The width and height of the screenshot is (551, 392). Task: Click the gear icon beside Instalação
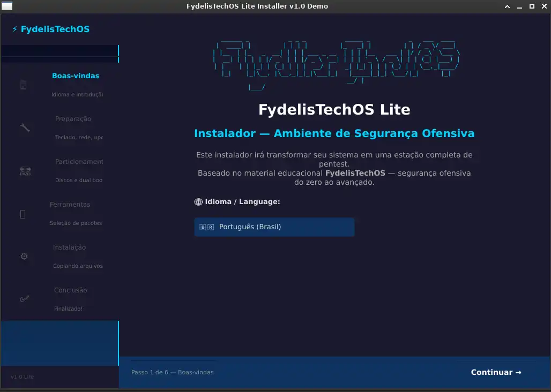coord(24,257)
